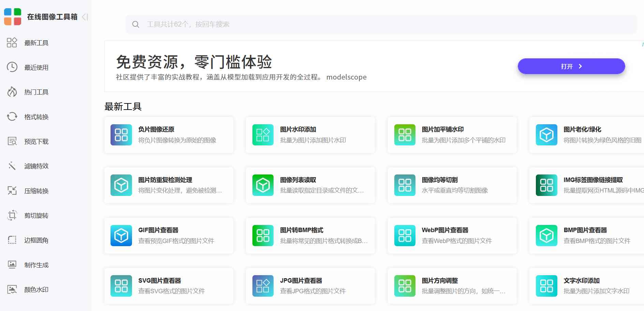The width and height of the screenshot is (644, 311).
Task: Select the 剪切旋转 crop icon
Action: click(x=12, y=215)
